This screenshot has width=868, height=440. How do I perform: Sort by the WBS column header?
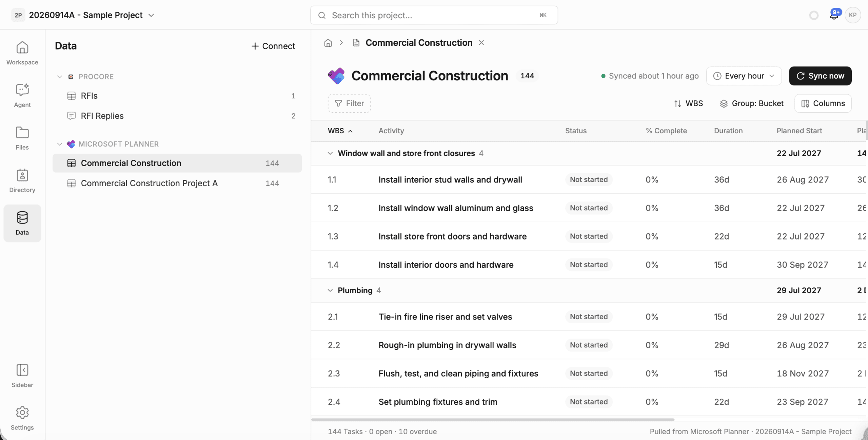340,131
